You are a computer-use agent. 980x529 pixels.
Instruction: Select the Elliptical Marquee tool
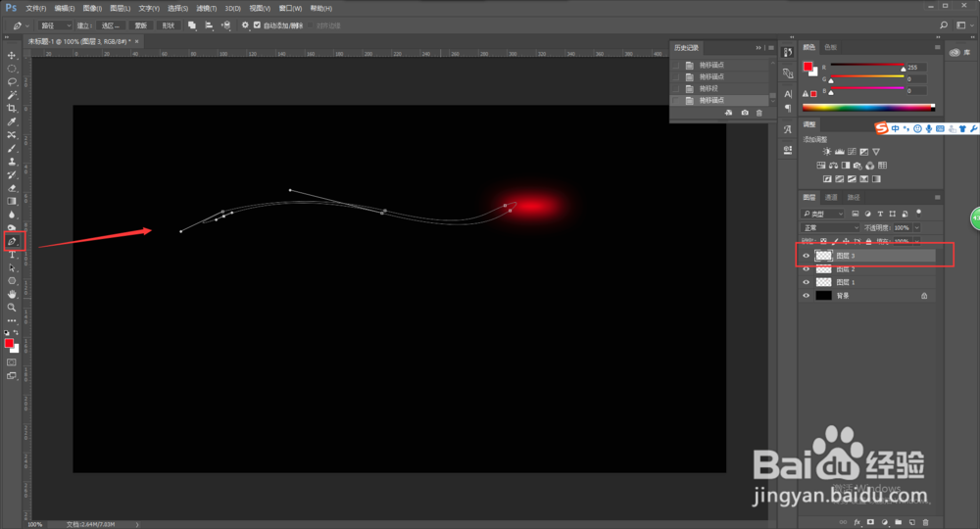(x=11, y=69)
